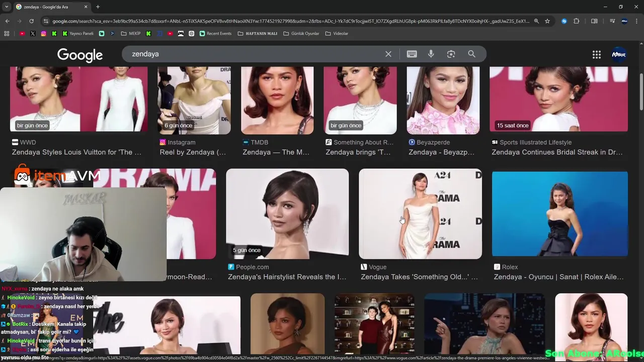Click the zoom magnifier in the address bar
The height and width of the screenshot is (362, 644).
(x=536, y=21)
